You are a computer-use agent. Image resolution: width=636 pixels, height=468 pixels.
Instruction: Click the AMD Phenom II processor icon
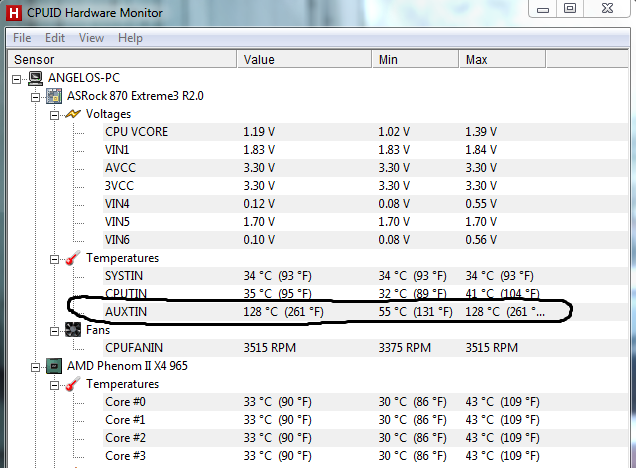[54, 366]
